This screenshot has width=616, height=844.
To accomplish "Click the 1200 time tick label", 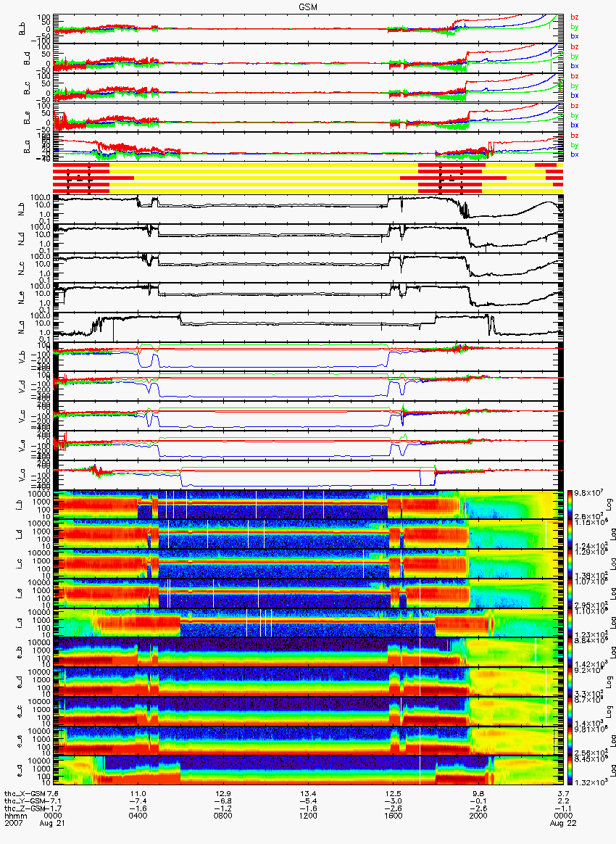I will click(x=308, y=816).
